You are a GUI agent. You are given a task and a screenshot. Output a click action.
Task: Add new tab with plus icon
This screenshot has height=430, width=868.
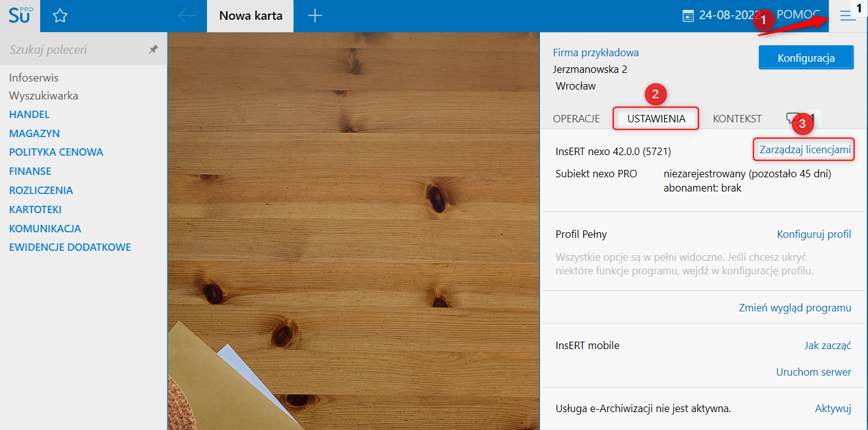[x=315, y=16]
